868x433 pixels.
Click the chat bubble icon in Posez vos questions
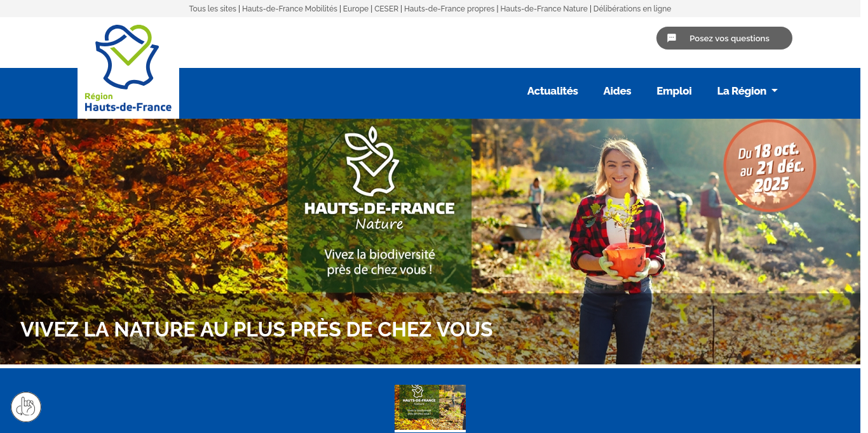672,38
